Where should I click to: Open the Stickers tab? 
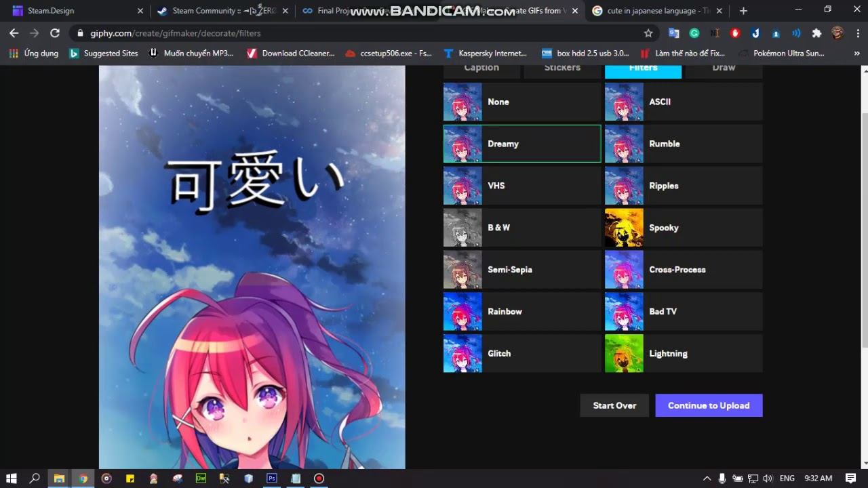tap(562, 70)
